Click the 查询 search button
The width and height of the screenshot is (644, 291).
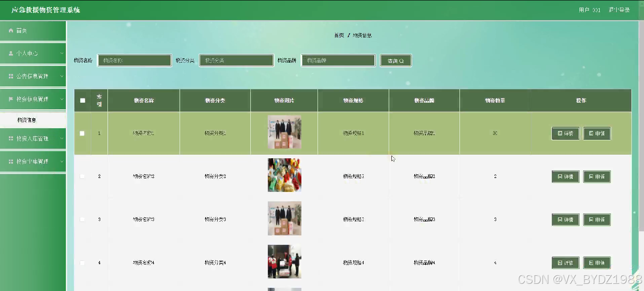tap(396, 61)
